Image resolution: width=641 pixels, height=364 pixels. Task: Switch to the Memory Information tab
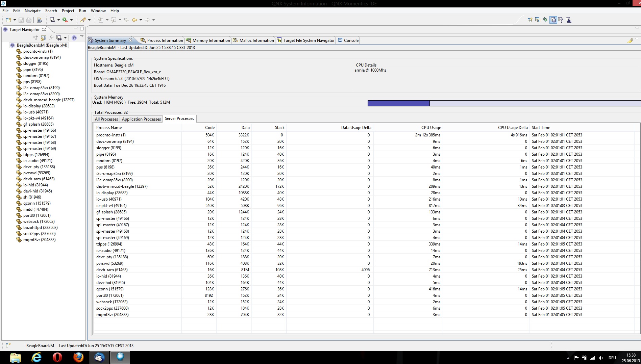tap(208, 40)
